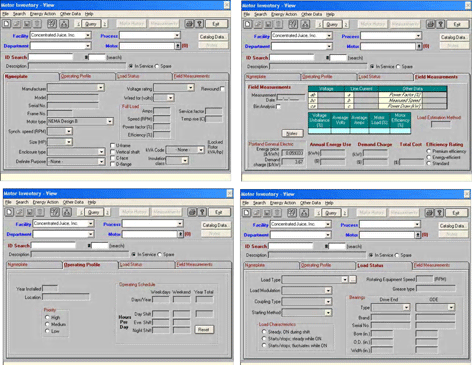Viewport: 472px width, 365px height.
Task: Click the Query button in top-left window
Action: 91,24
